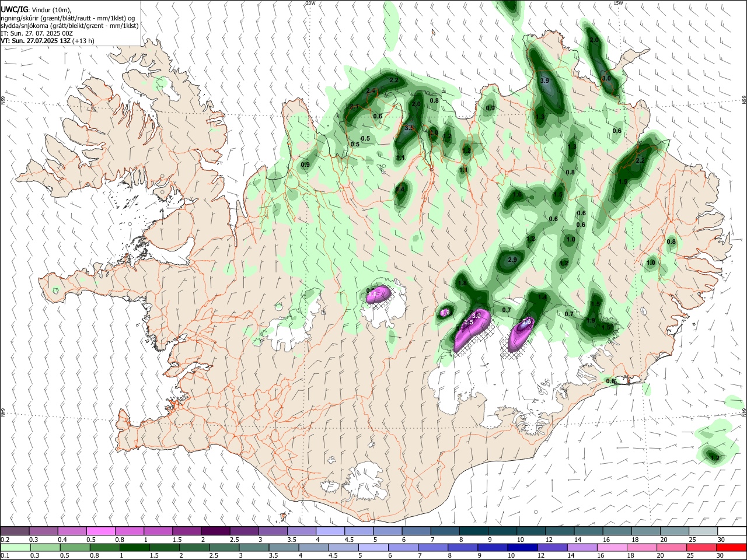The height and width of the screenshot is (560, 747).
Task: Click the 0.1 label on rain legend
Action: [x=5, y=555]
